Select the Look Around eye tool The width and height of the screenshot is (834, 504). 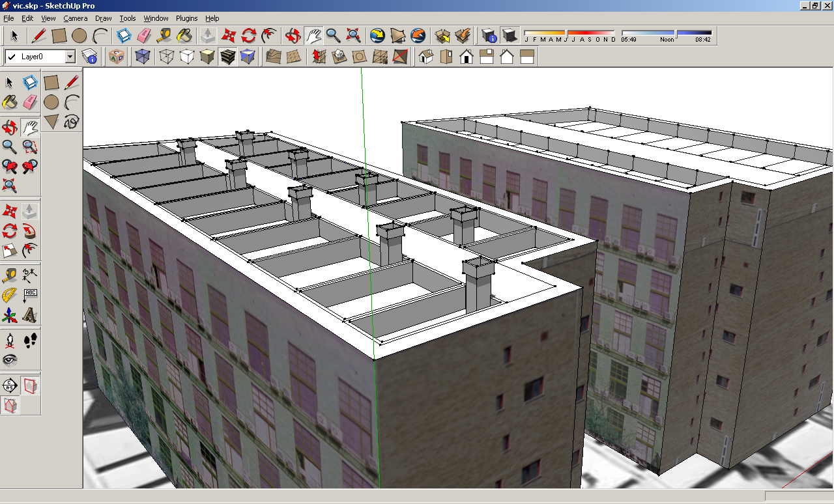coord(9,359)
